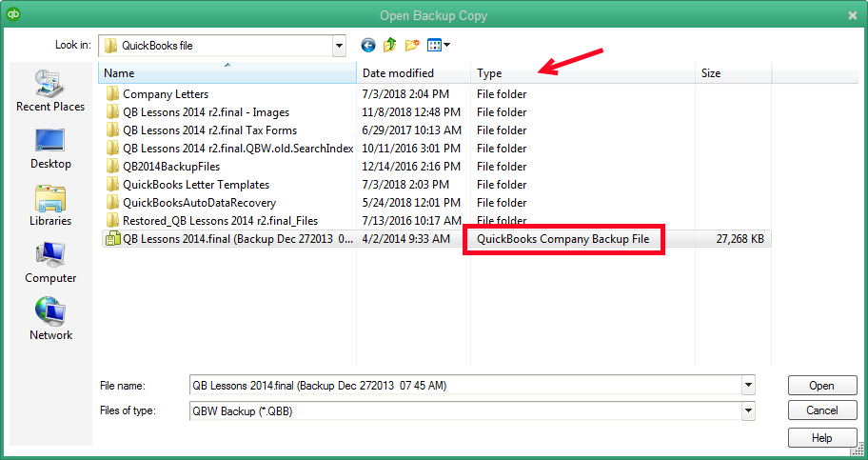Select QuickBooks Letter Templates folder
Viewport: 868px width, 460px height.
point(196,185)
